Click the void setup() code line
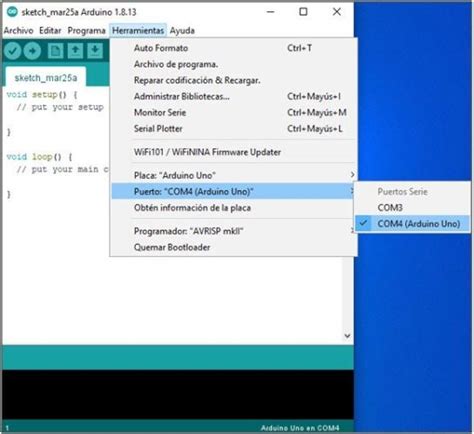This screenshot has width=474, height=434. pos(42,94)
